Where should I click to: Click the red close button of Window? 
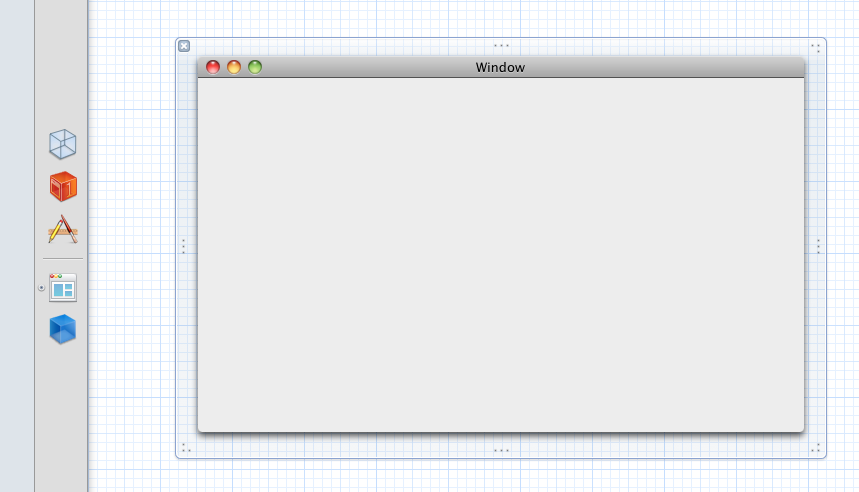coord(213,67)
